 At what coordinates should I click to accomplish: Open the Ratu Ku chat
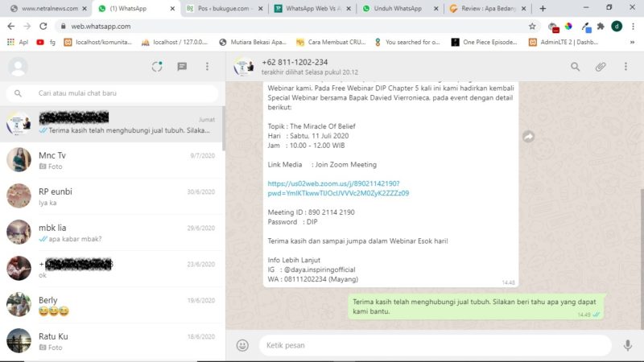pyautogui.click(x=112, y=341)
